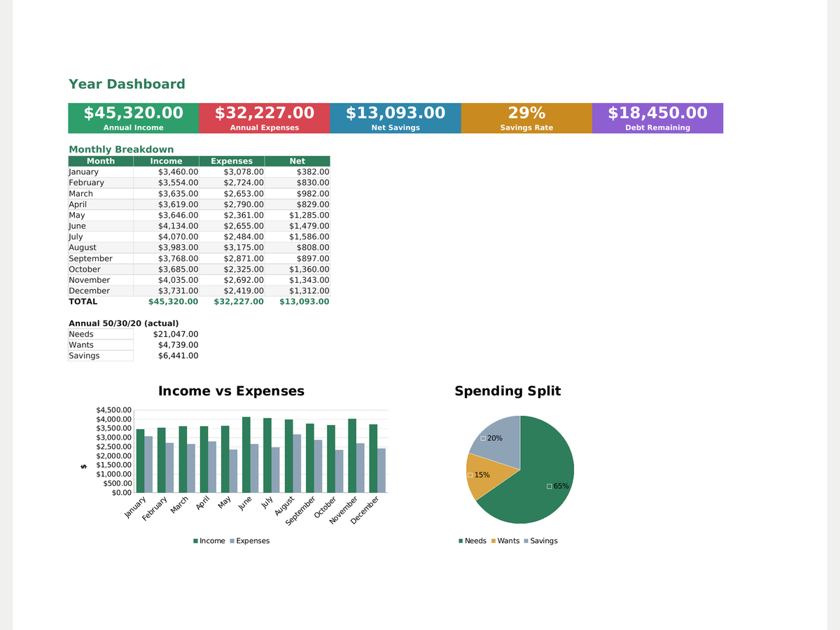Click the Savings amount $6,441.00
Image resolution: width=840 pixels, height=630 pixels.
point(178,356)
